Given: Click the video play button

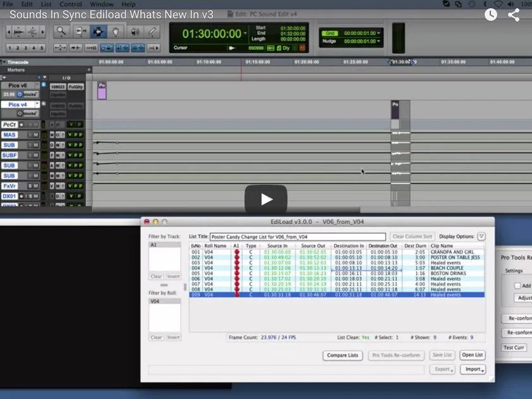Looking at the screenshot, I should pyautogui.click(x=265, y=198).
